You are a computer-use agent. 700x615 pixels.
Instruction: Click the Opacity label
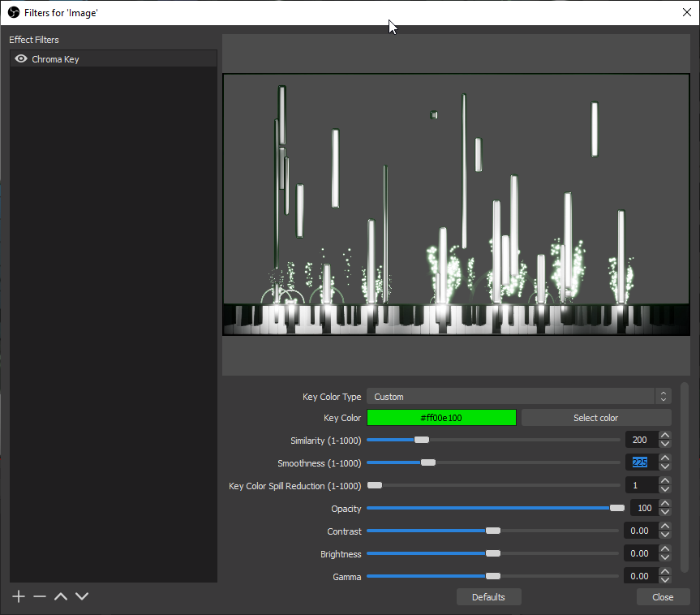click(x=346, y=509)
